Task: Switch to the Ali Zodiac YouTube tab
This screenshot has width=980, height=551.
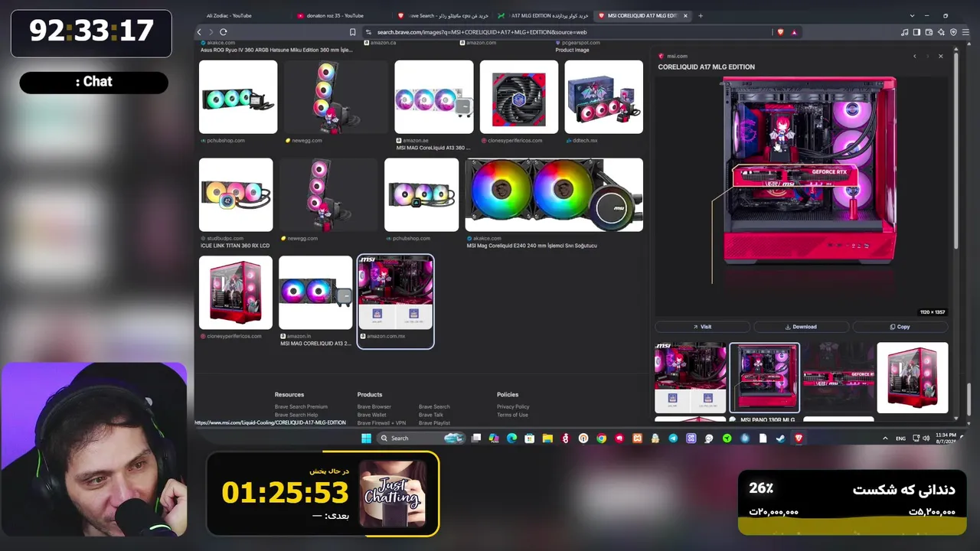Action: [x=245, y=15]
